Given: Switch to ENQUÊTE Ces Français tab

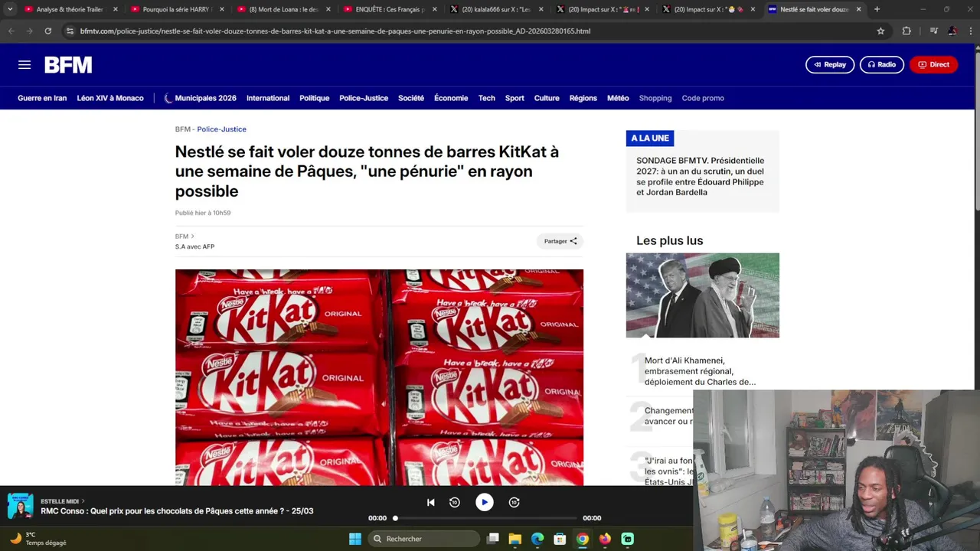Looking at the screenshot, I should (390, 9).
